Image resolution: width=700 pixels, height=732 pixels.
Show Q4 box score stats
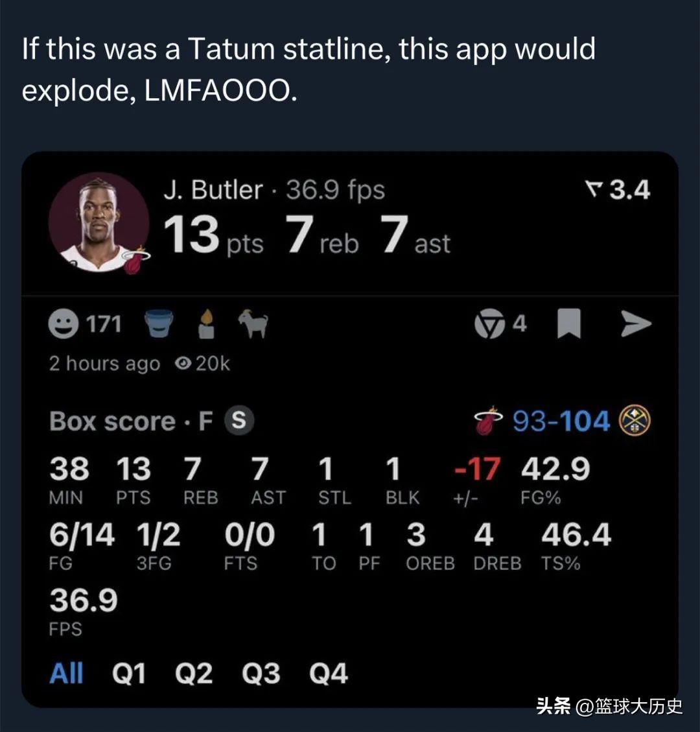point(329,674)
